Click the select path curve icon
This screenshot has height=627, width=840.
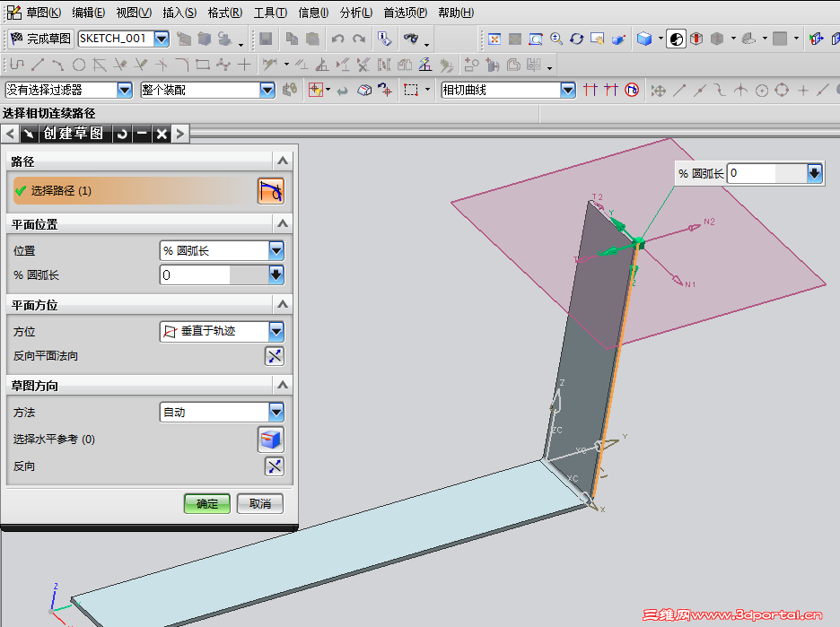(x=271, y=191)
